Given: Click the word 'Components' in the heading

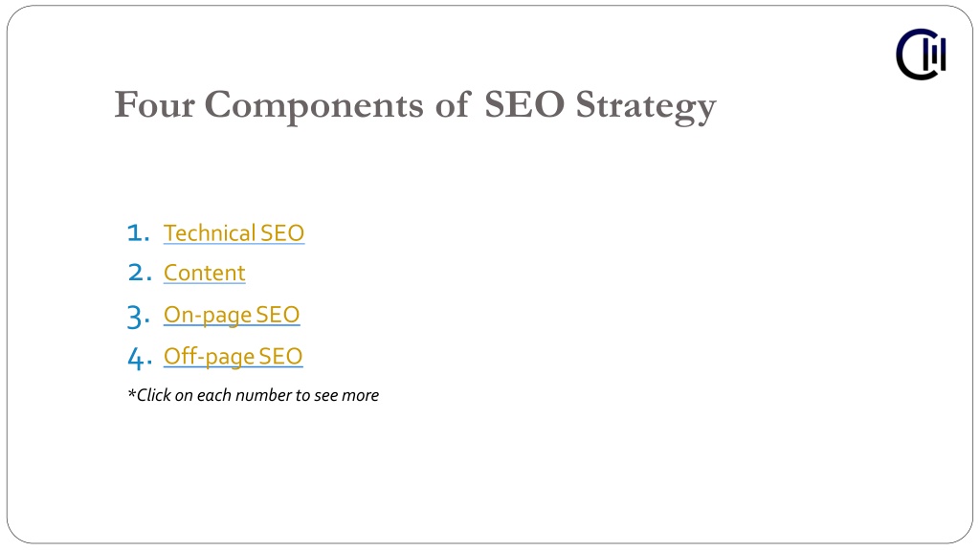Looking at the screenshot, I should [314, 105].
